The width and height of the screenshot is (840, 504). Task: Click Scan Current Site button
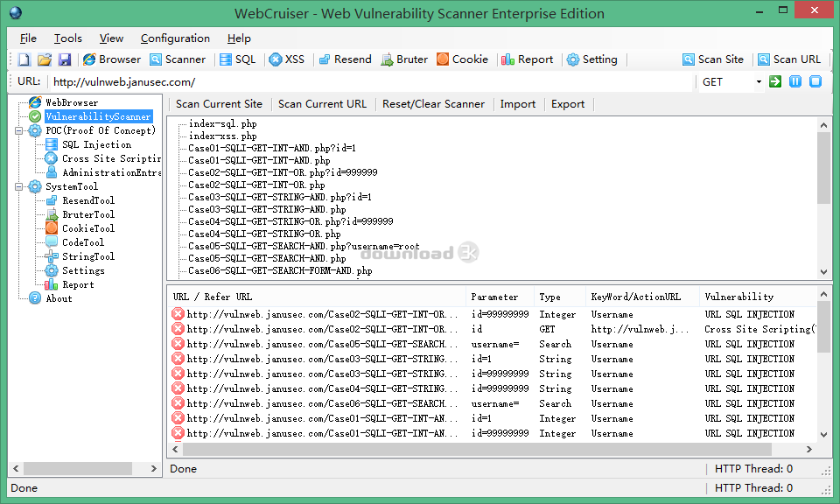pyautogui.click(x=219, y=104)
